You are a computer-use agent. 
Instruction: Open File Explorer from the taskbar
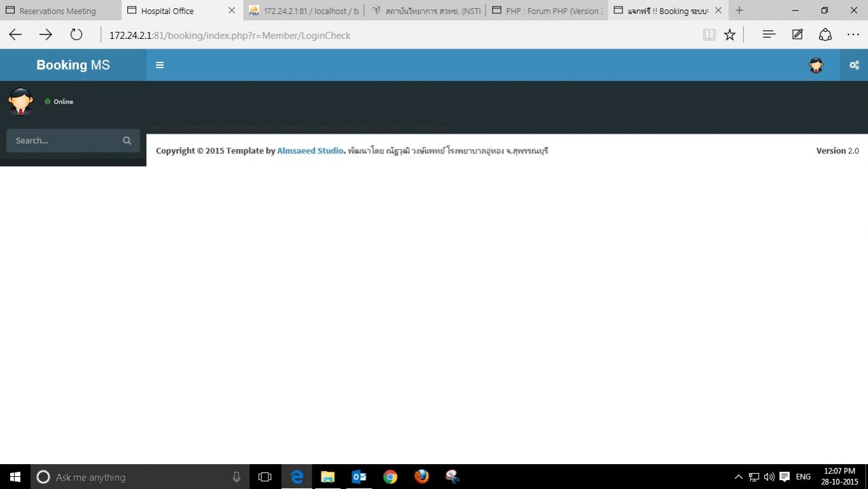click(328, 477)
